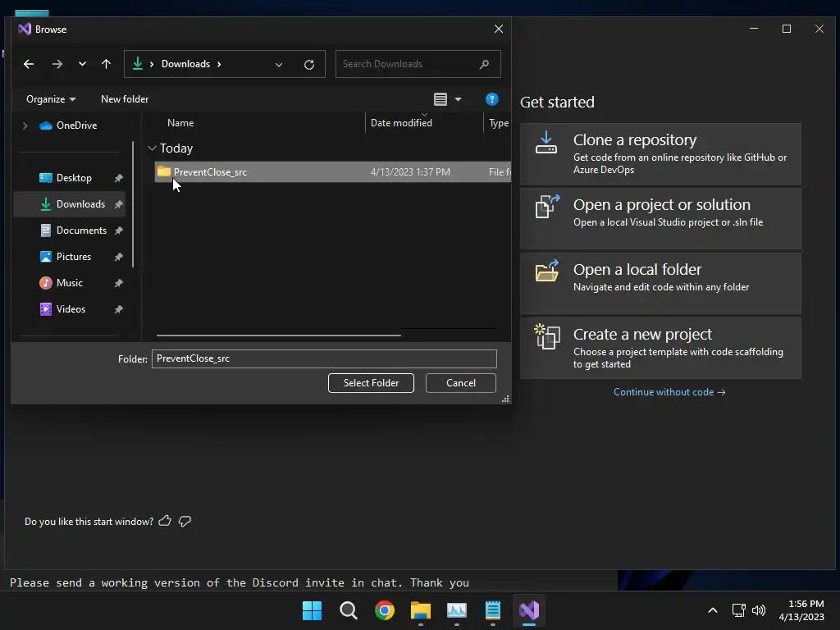Click the pin icon beside Documents
Image resolution: width=840 pixels, height=630 pixels.
[118, 231]
